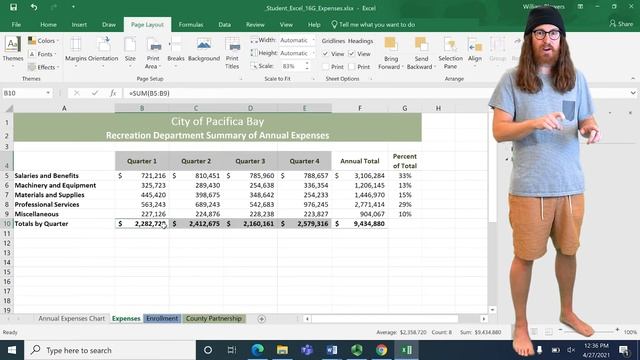Click the Select All corner triangle
The height and width of the screenshot is (360, 640).
(x=9, y=108)
